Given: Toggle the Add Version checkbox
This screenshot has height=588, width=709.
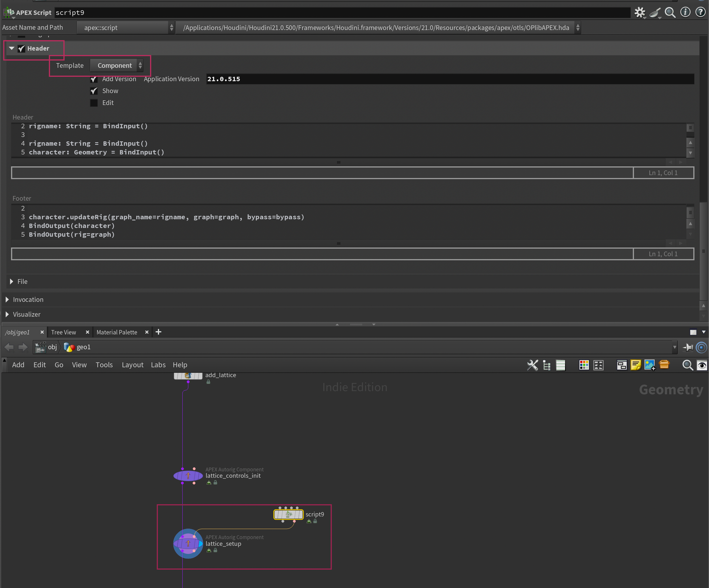Looking at the screenshot, I should coord(94,79).
